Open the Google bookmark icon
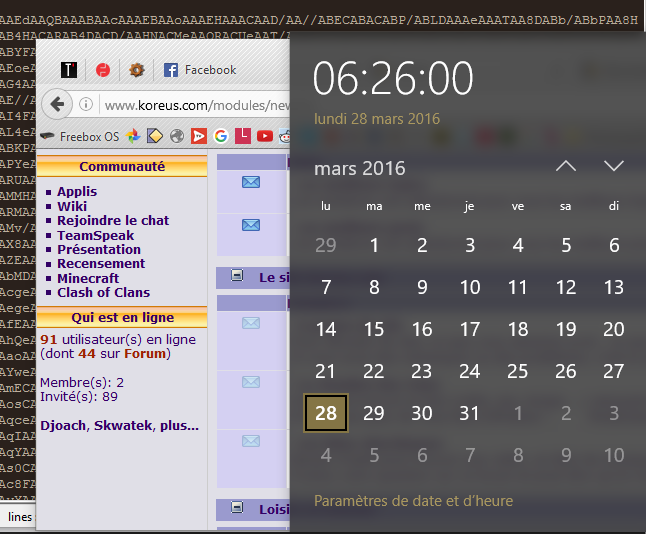Screen dimensions: 646x534 tap(220, 136)
